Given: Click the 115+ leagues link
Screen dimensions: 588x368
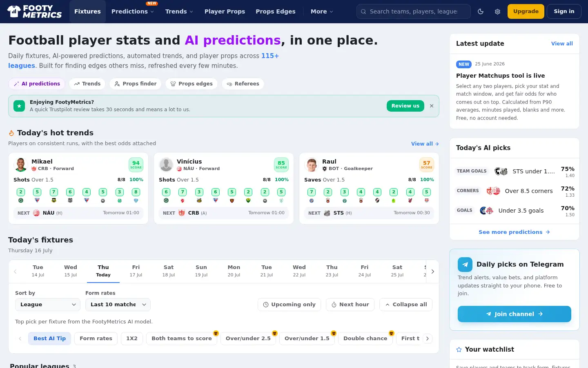Looking at the screenshot, I should 144,61.
